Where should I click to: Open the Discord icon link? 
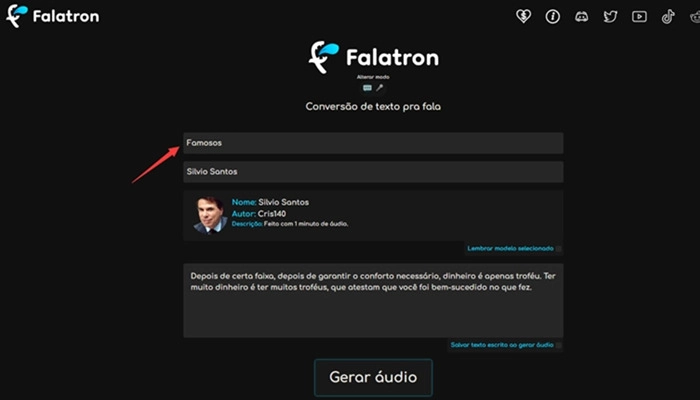pyautogui.click(x=581, y=17)
